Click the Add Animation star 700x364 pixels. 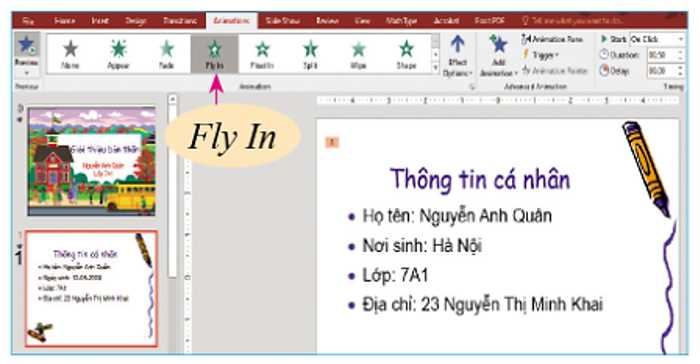point(498,45)
